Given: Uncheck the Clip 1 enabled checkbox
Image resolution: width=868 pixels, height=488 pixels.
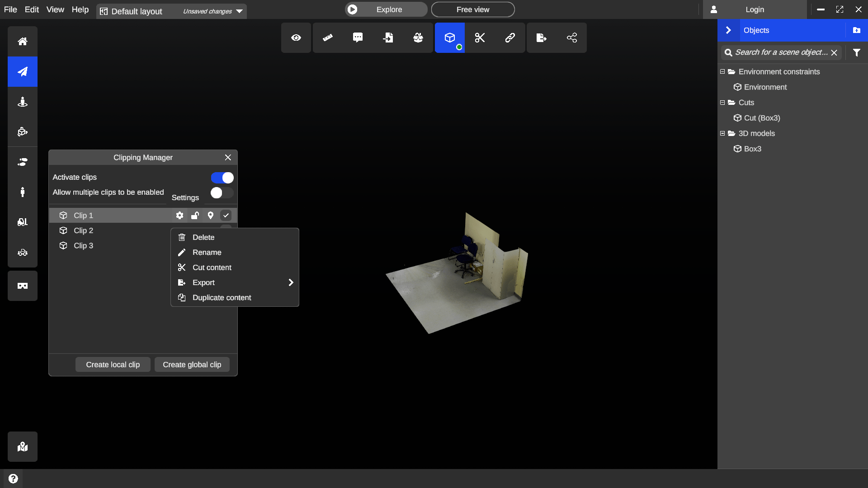Looking at the screenshot, I should coord(226,216).
